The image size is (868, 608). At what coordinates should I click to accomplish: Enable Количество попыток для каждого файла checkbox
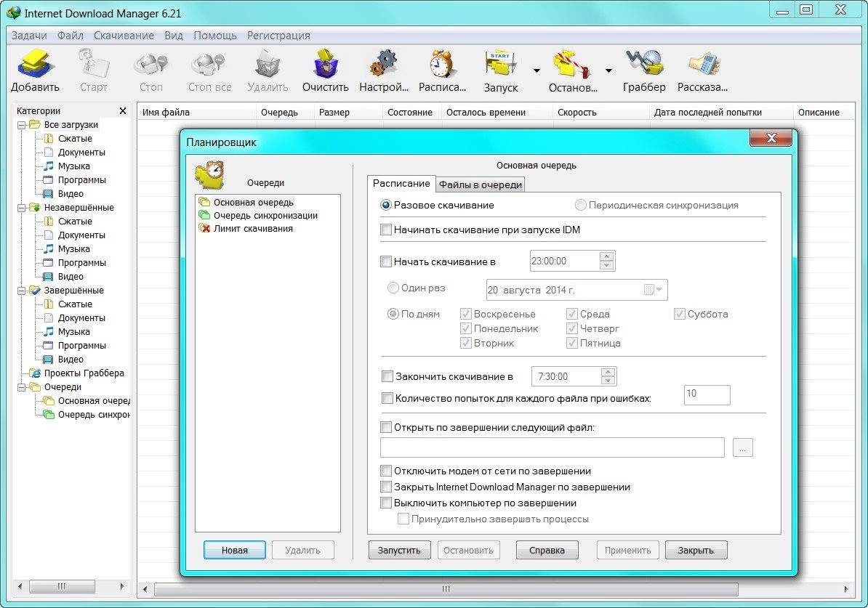click(x=387, y=398)
